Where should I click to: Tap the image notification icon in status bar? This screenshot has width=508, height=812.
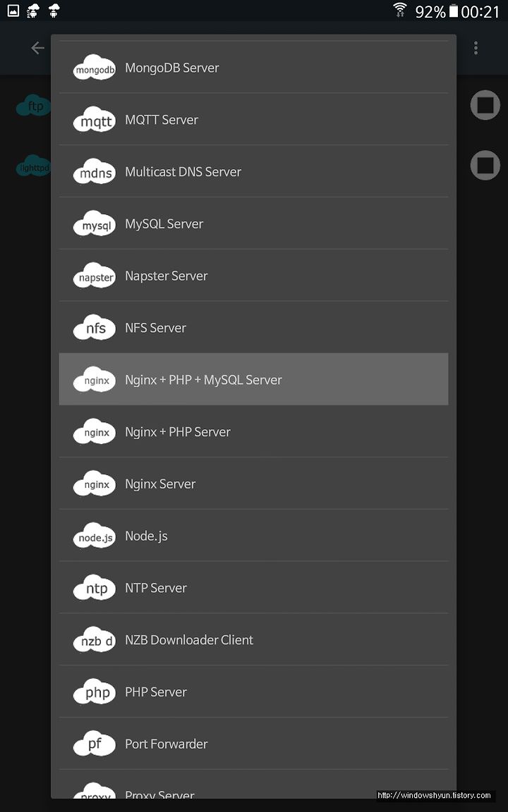click(13, 10)
